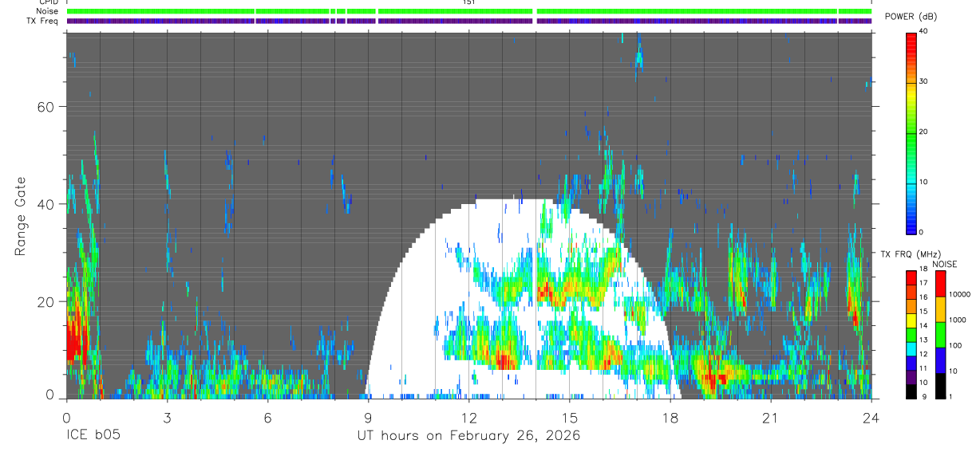Screen dimensions: 980x452
Task: Click the '9' tick on the UT hours axis
Action: [x=368, y=419]
